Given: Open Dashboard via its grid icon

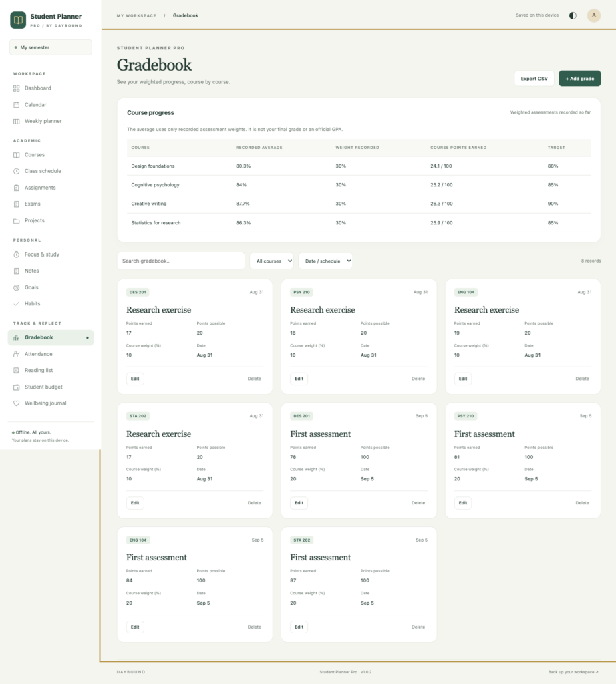Looking at the screenshot, I should [x=17, y=88].
